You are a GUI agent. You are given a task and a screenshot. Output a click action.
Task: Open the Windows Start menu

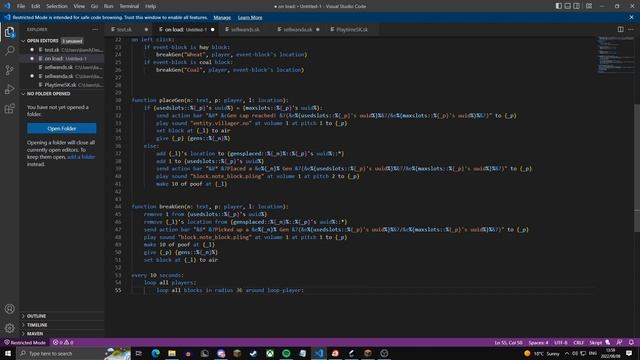8,353
